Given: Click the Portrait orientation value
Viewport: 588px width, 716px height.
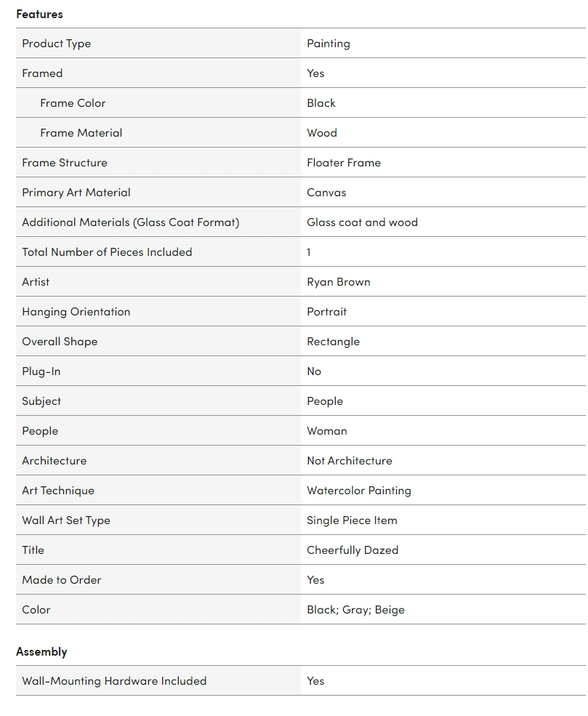Looking at the screenshot, I should 326,312.
